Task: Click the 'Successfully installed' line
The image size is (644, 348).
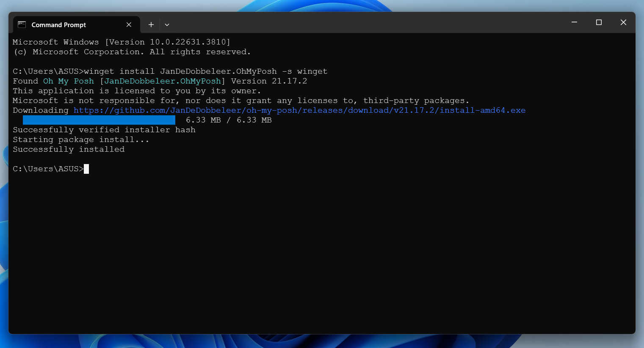Action: tap(69, 149)
